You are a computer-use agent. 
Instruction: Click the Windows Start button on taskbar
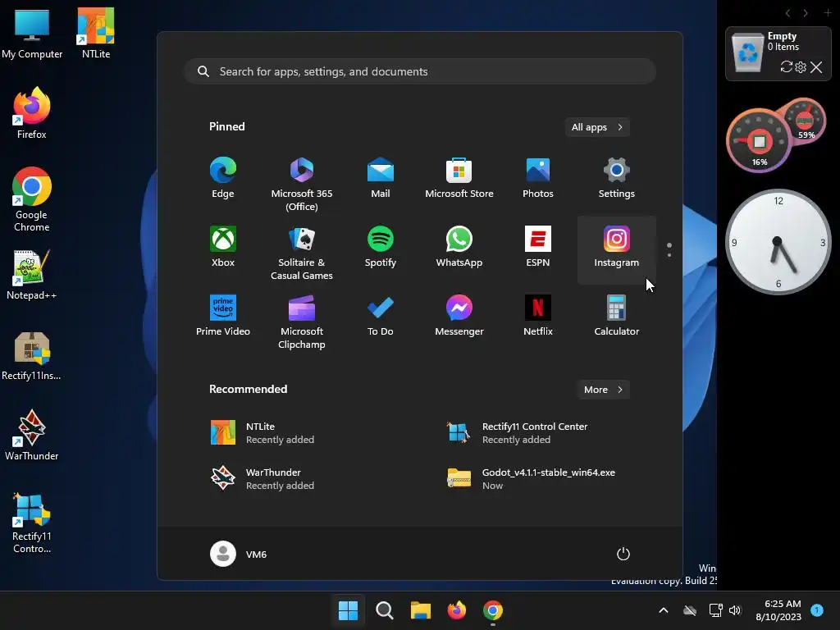click(x=348, y=610)
